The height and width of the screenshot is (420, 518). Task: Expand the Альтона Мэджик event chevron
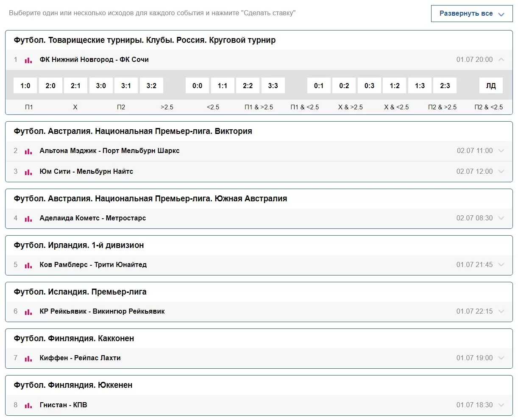pos(501,151)
